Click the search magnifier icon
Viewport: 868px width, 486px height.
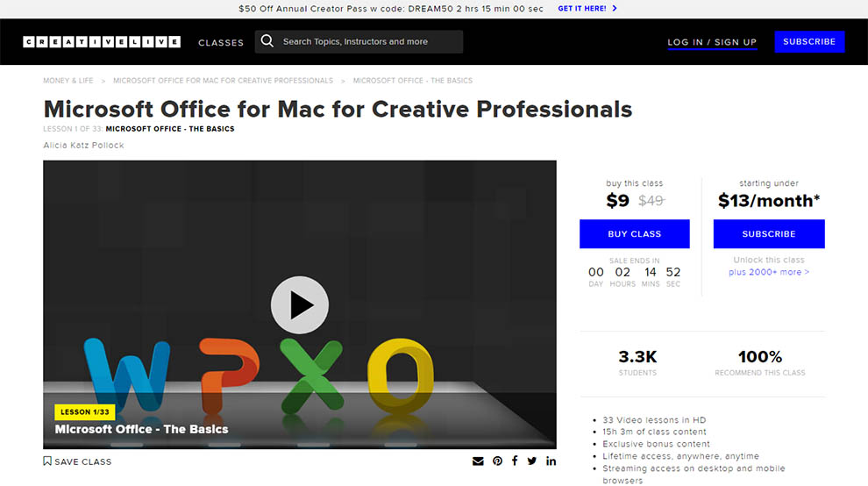[267, 41]
